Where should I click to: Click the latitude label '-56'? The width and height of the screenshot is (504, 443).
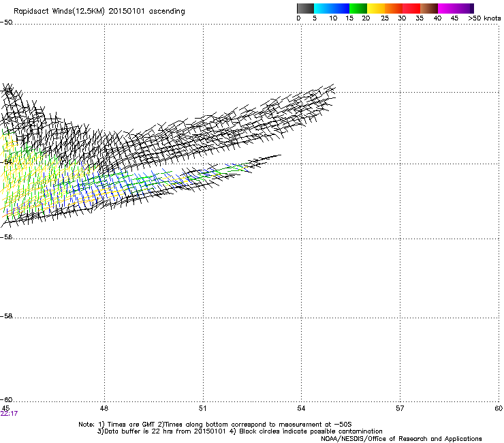coord(6,236)
